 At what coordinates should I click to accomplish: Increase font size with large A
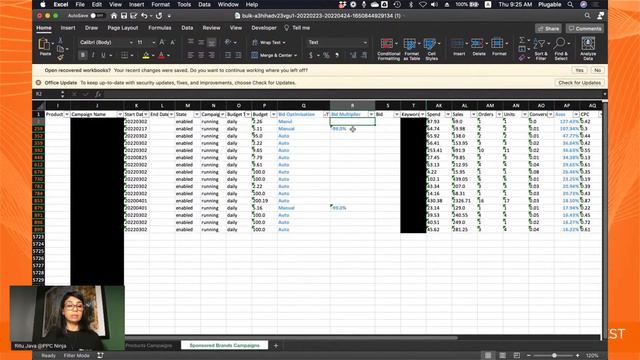click(162, 42)
